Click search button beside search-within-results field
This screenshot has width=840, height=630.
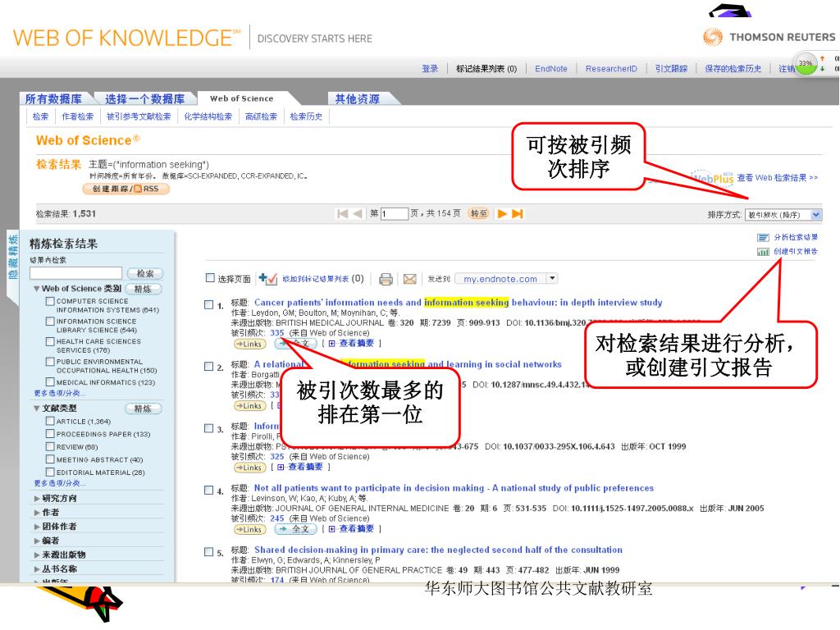point(145,274)
